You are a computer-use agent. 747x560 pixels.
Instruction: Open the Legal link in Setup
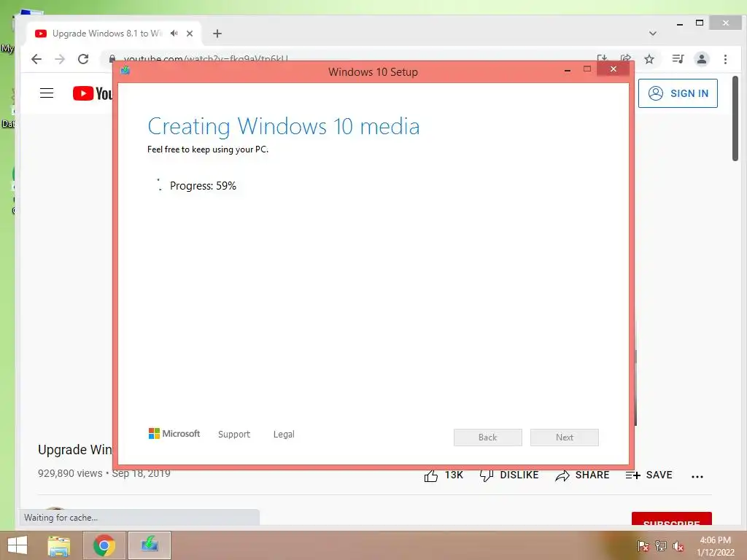click(x=284, y=435)
